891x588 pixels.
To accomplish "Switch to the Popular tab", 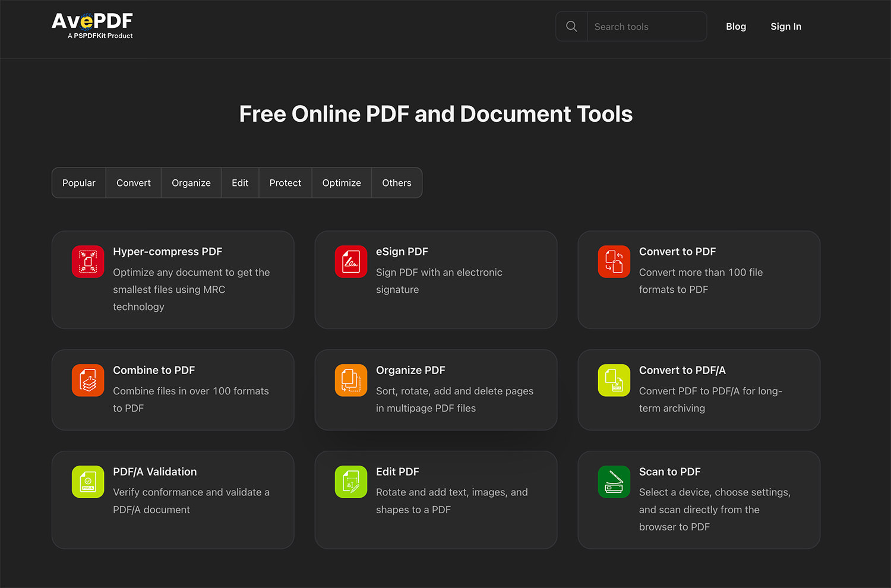I will (79, 183).
